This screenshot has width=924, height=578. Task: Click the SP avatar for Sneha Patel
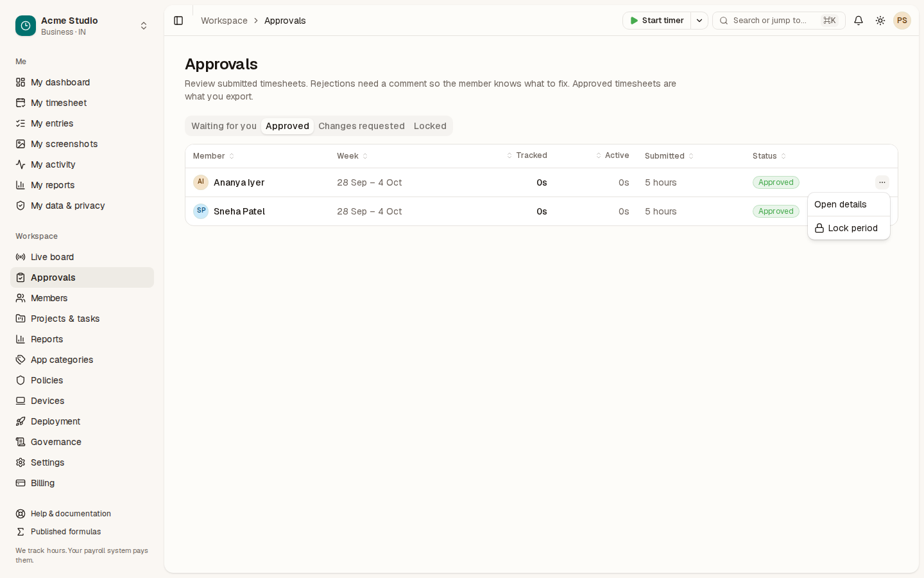pyautogui.click(x=201, y=211)
